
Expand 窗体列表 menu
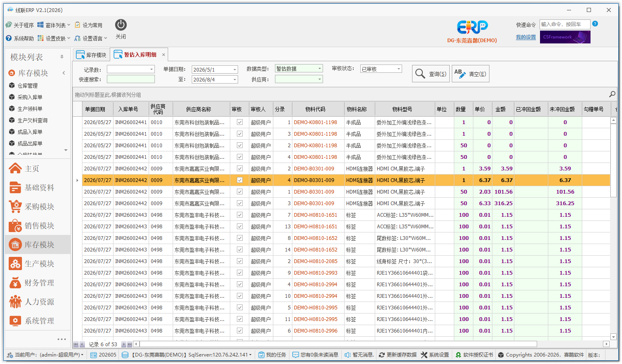(x=54, y=25)
